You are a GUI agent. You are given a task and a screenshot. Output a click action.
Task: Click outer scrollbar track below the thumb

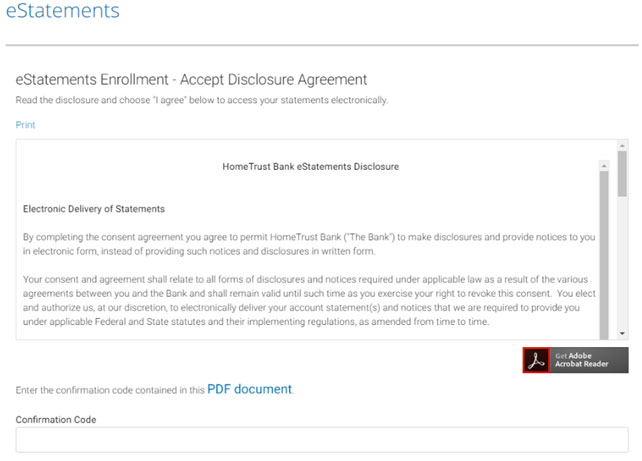pyautogui.click(x=622, y=262)
